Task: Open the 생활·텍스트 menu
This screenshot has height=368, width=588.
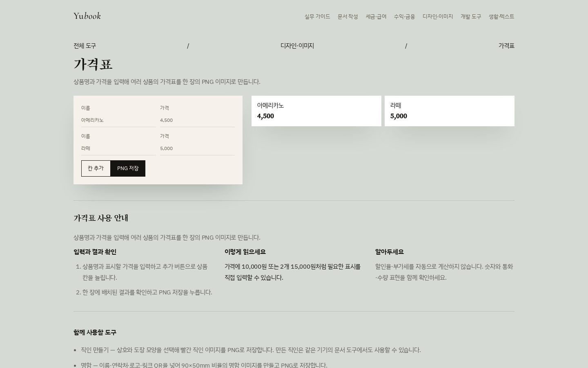Action: (x=501, y=16)
